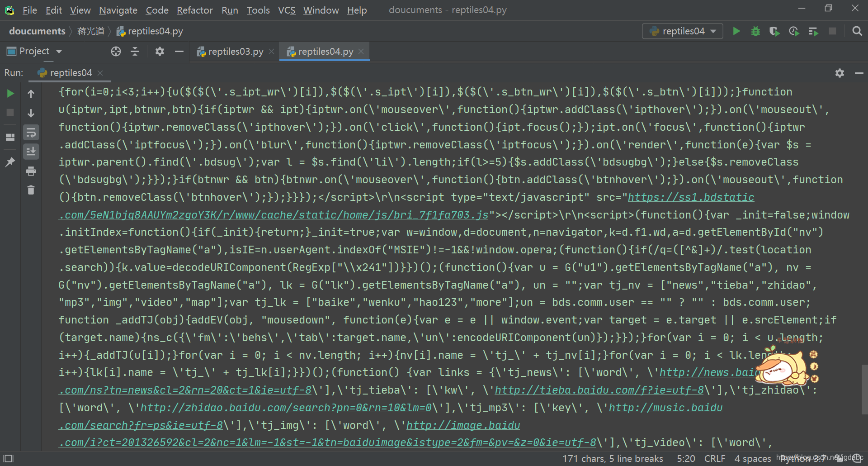The width and height of the screenshot is (868, 466).
Task: Click the console vertical scrollbar thumb
Action: tap(864, 389)
